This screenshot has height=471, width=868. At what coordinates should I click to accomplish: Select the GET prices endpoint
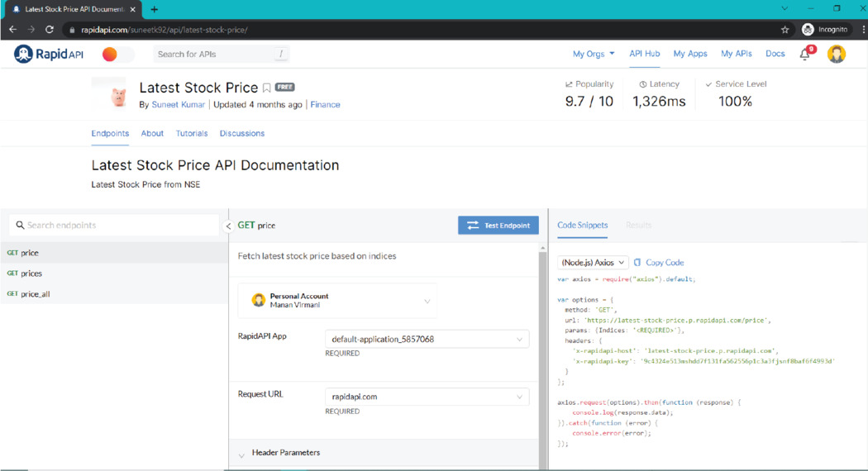tap(114, 274)
